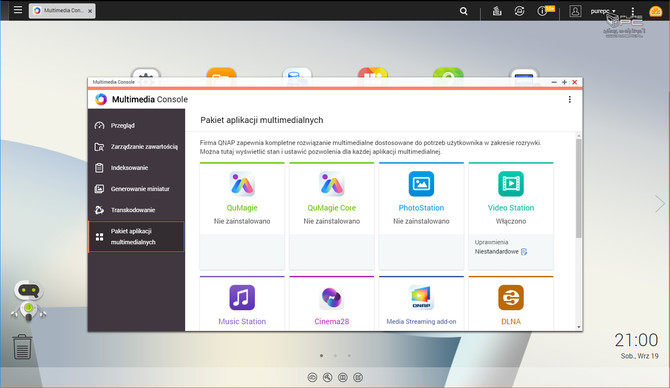Screen dimensions: 670x388
Task: Select the third desktop page dot
Action: 349,356
